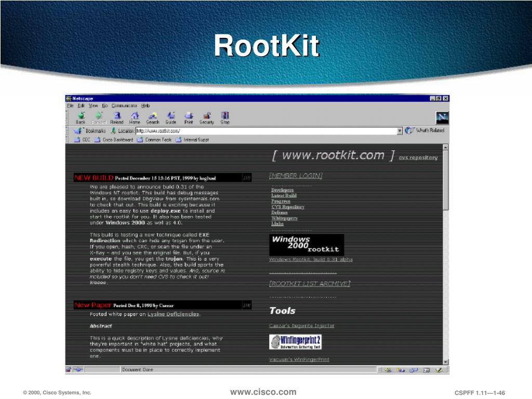Open the [ROOTKIT LIST ARCHIVE] link
532x399 pixels.
[310, 284]
